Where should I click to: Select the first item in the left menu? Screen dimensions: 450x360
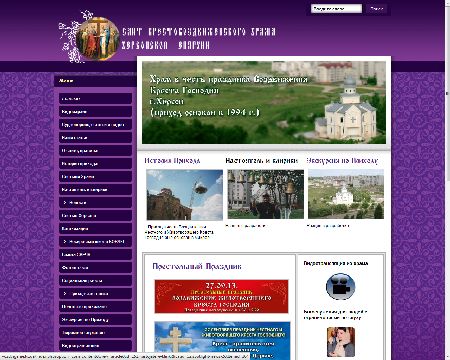tap(95, 99)
